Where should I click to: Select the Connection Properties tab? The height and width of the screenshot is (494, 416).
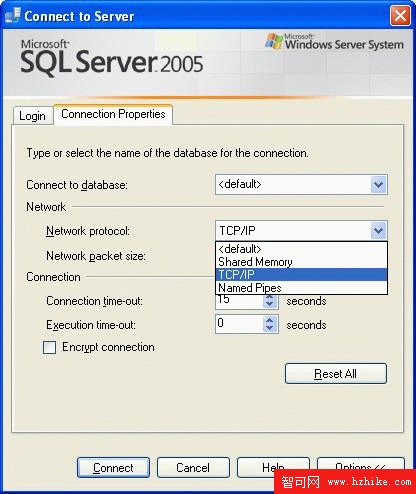(113, 114)
